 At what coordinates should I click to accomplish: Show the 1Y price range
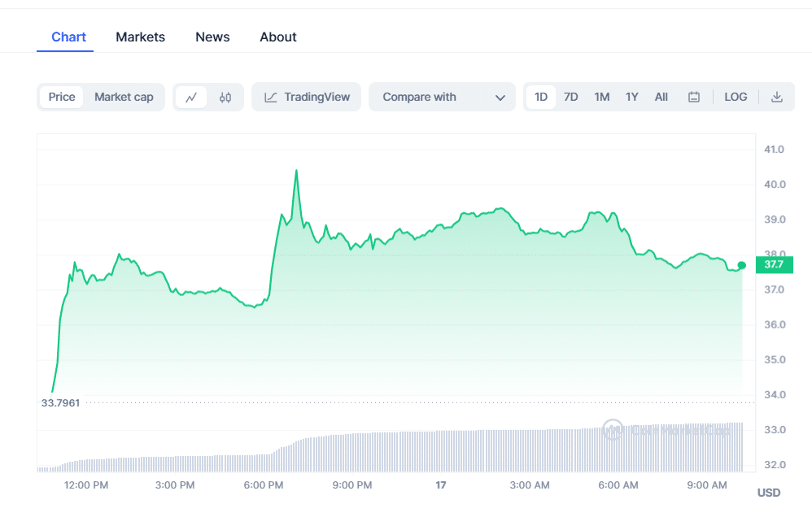(x=631, y=98)
